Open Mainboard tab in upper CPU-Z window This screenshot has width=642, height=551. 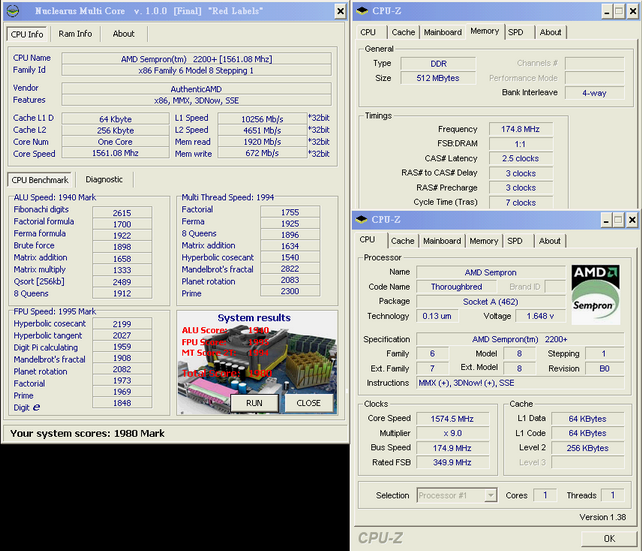(443, 32)
